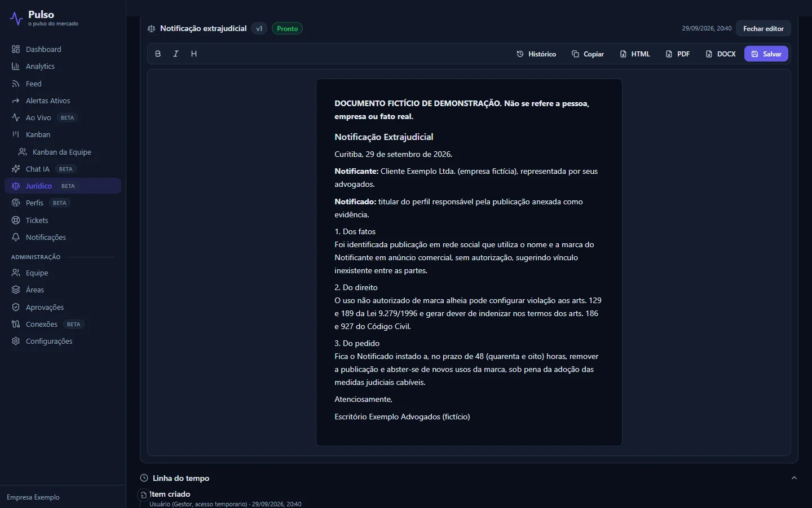Click the '3. Do pedido' line

[x=357, y=343]
